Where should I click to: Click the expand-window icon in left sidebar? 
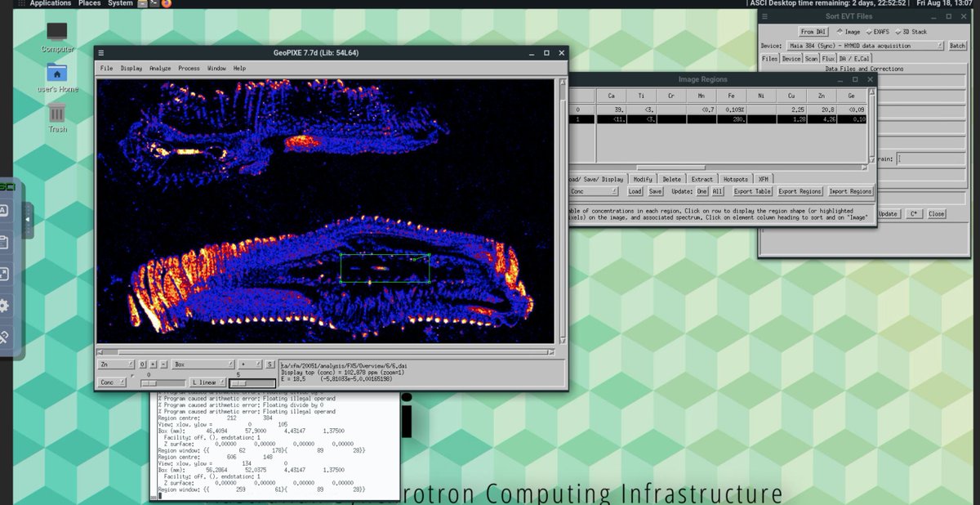[3, 274]
